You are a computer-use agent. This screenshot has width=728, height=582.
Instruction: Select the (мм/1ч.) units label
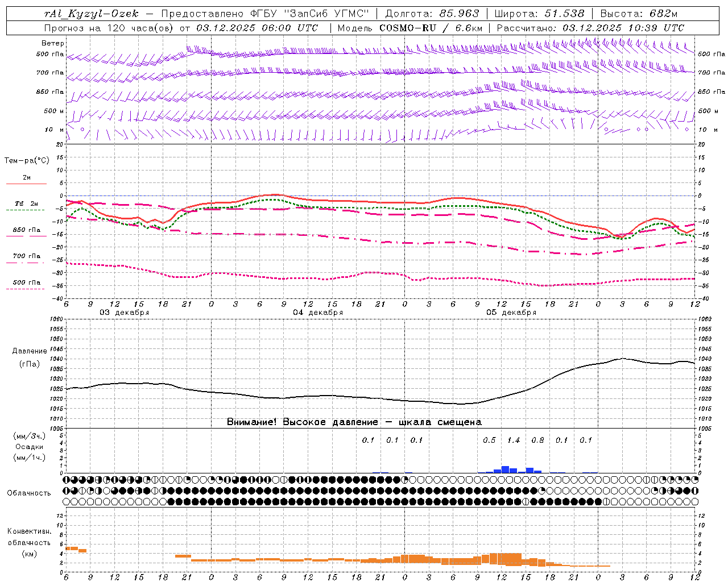[30, 458]
